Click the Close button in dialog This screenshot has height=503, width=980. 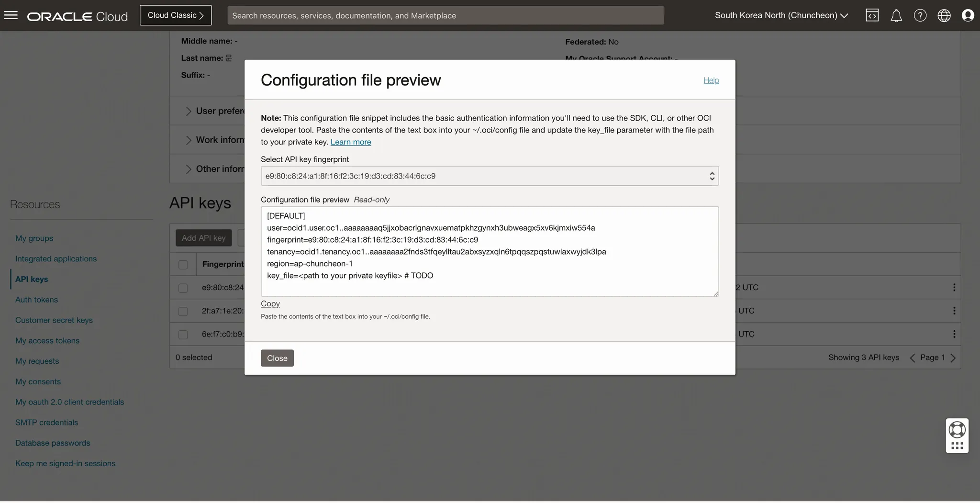click(277, 358)
